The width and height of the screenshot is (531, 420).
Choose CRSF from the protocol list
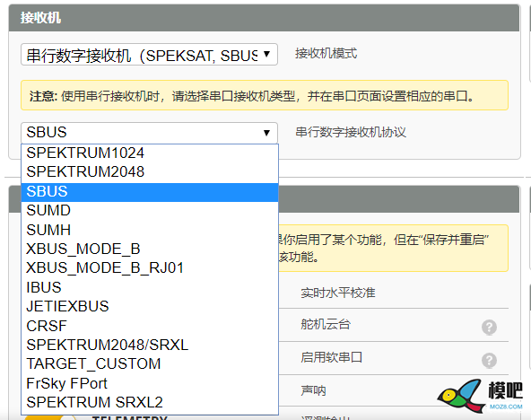[x=150, y=326]
